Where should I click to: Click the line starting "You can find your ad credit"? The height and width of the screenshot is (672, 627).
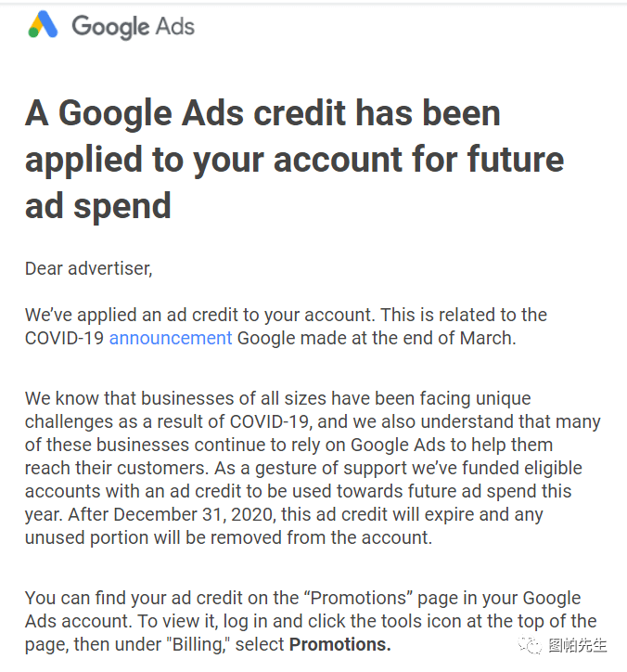(302, 599)
